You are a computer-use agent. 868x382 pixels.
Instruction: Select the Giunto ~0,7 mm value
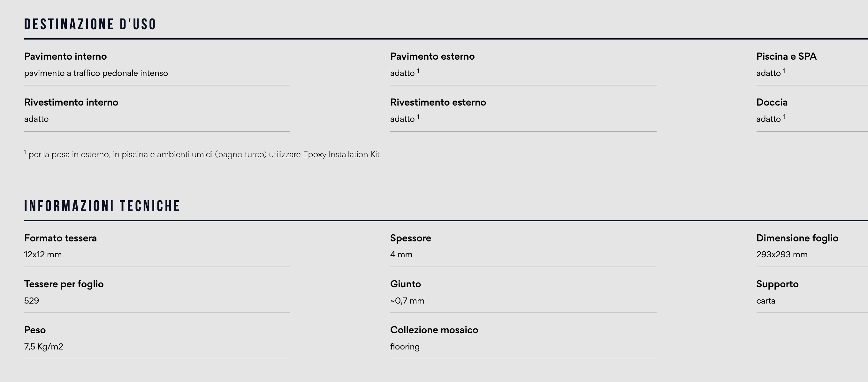pos(407,301)
